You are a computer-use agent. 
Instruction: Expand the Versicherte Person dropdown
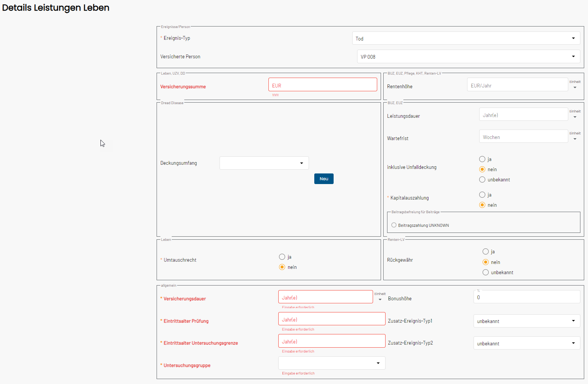pos(468,56)
